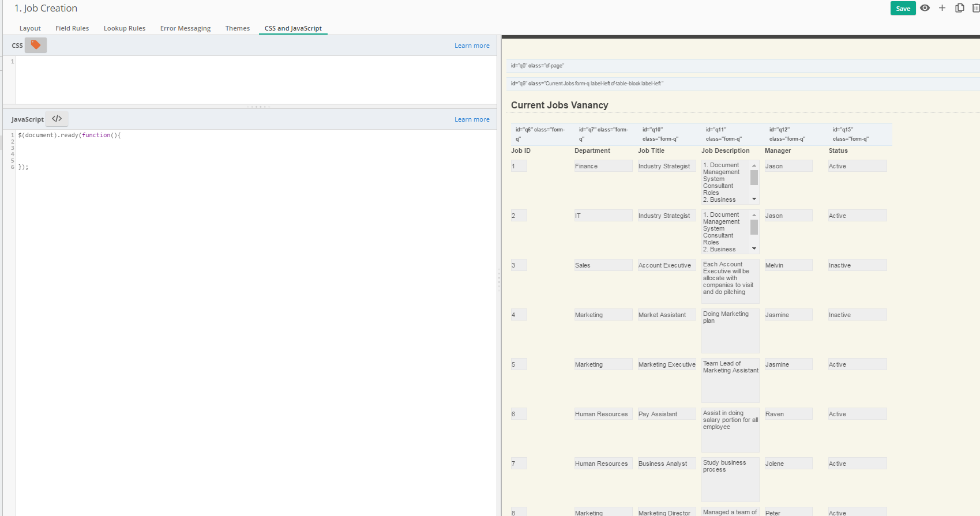The width and height of the screenshot is (980, 516).
Task: Open Learn more link for JavaScript
Action: [x=472, y=119]
